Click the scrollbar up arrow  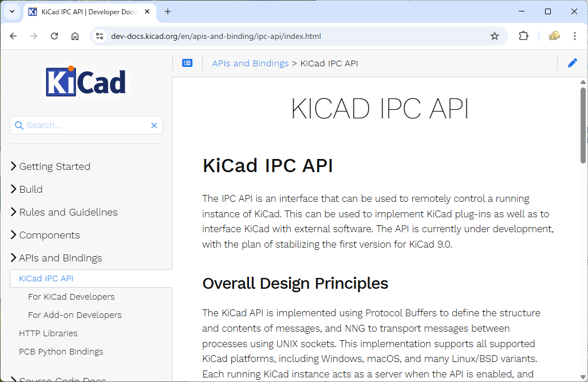click(x=583, y=82)
